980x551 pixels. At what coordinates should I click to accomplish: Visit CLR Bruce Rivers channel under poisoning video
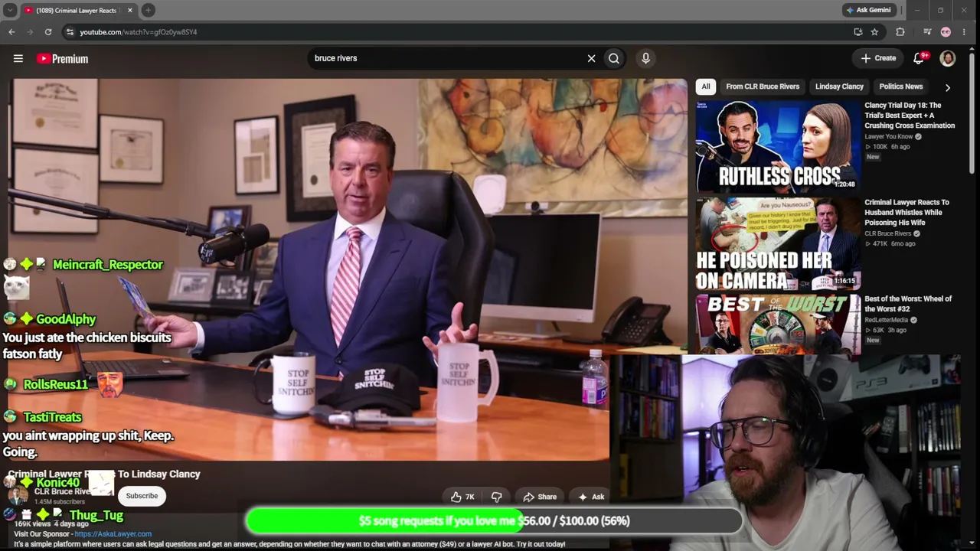887,233
